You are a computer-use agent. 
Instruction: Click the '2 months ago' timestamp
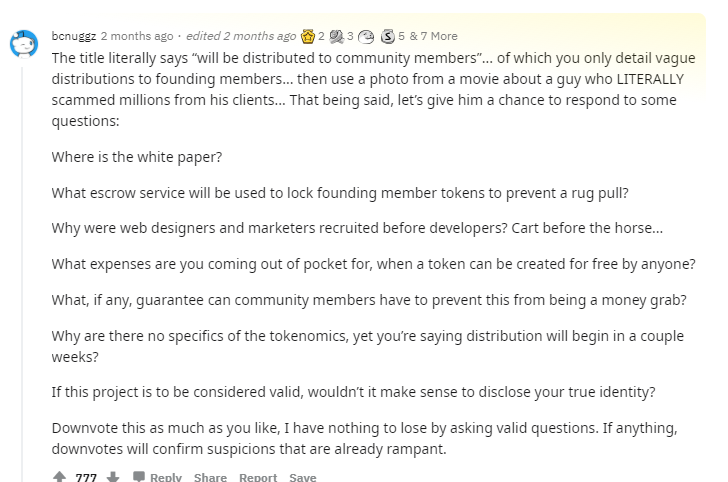point(137,36)
